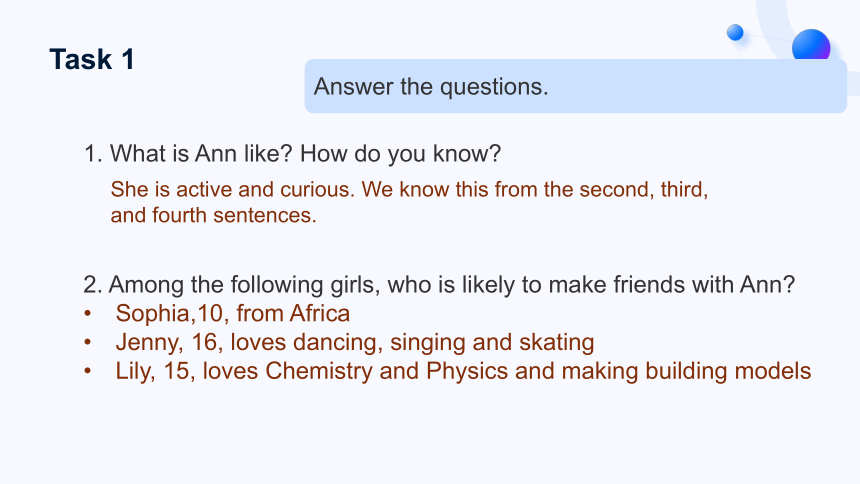860x484 pixels.
Task: Select the bullet about Jenny, 16
Action: 354,342
